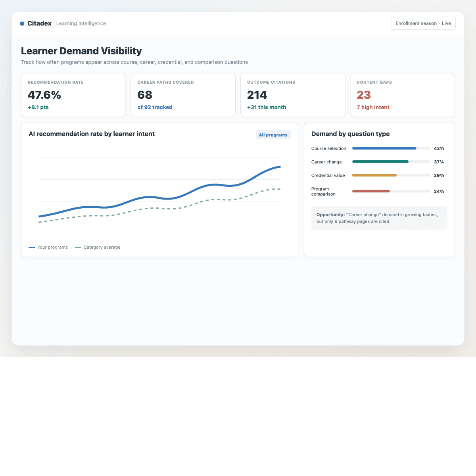
Task: Click the 42% value
Action: coord(439,148)
